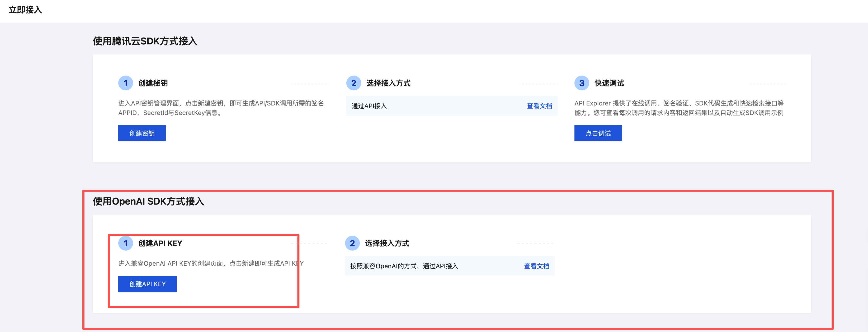This screenshot has height=332, width=868.
Task: Click 选择接入方式 title in Tencent SDK section
Action: (x=388, y=83)
